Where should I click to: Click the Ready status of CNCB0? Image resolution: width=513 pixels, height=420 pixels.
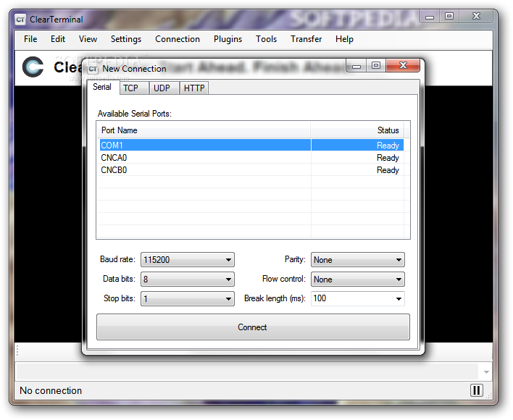[388, 170]
